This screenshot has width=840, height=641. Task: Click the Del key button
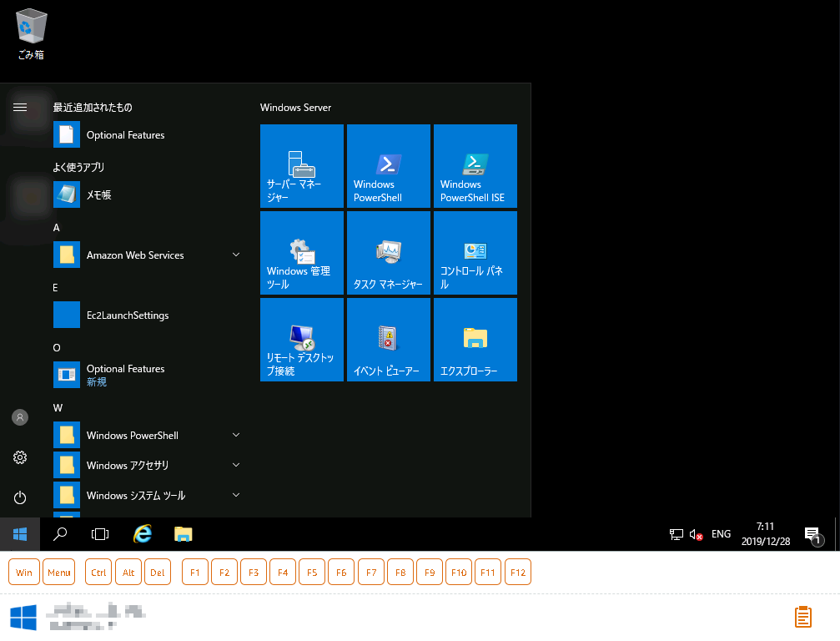[158, 573]
